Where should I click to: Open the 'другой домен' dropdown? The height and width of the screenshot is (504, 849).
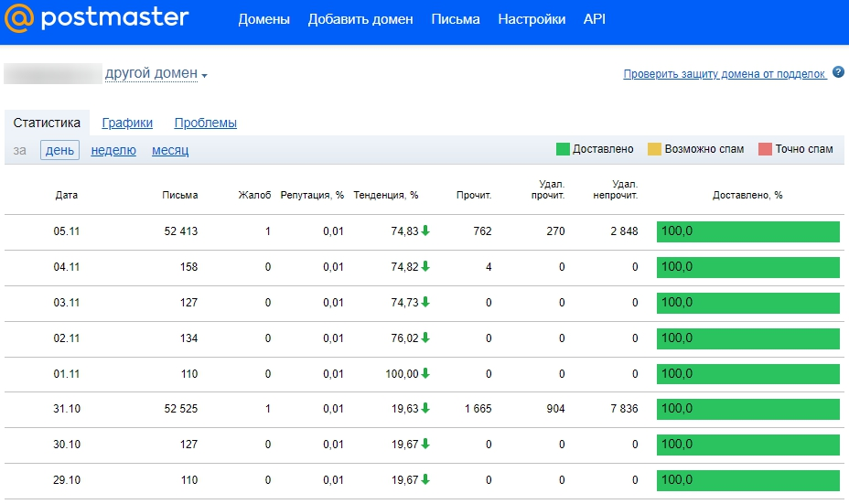(x=151, y=73)
